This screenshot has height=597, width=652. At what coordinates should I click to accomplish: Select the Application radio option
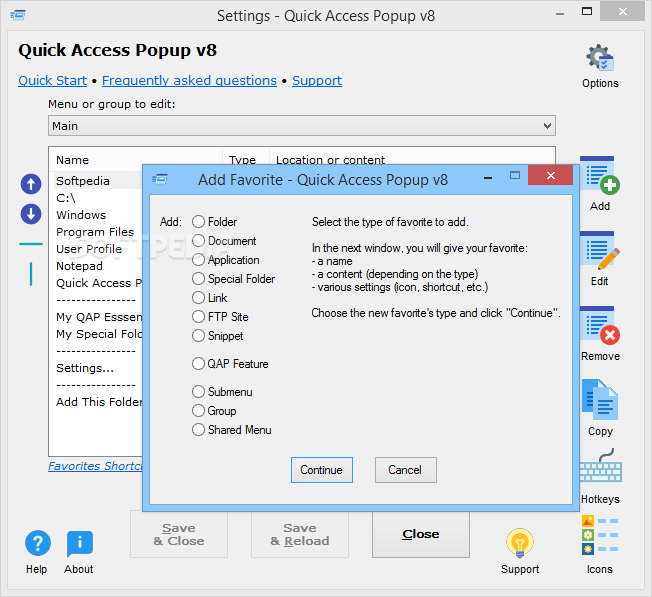(198, 260)
